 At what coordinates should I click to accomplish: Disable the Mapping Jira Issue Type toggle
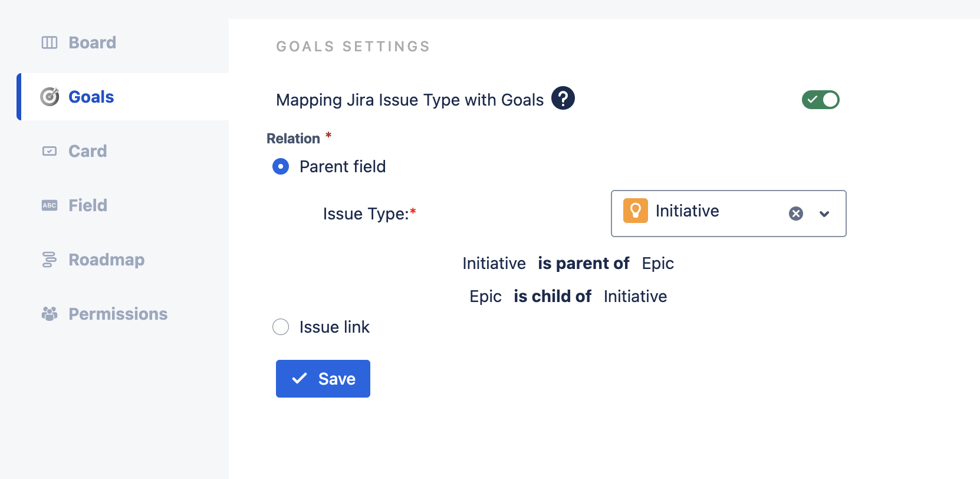coord(820,100)
